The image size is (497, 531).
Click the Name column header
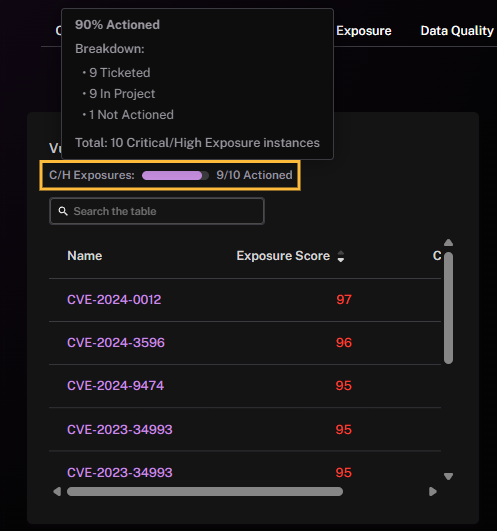85,256
